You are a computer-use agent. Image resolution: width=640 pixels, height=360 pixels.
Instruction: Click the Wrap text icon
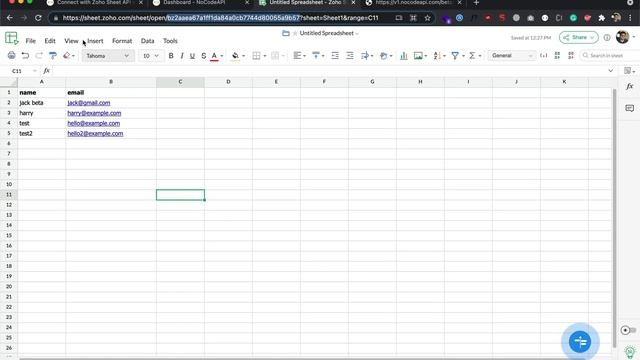click(x=365, y=56)
